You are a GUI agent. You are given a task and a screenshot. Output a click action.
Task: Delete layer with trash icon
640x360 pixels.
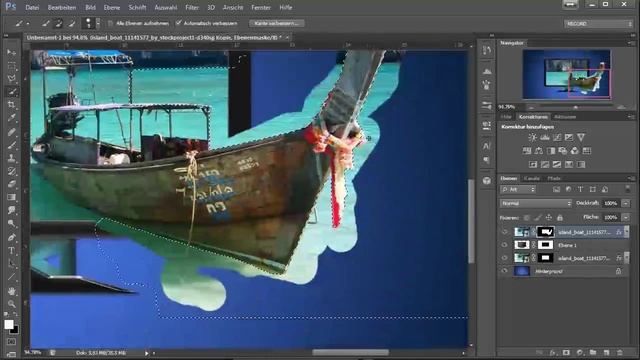click(620, 352)
